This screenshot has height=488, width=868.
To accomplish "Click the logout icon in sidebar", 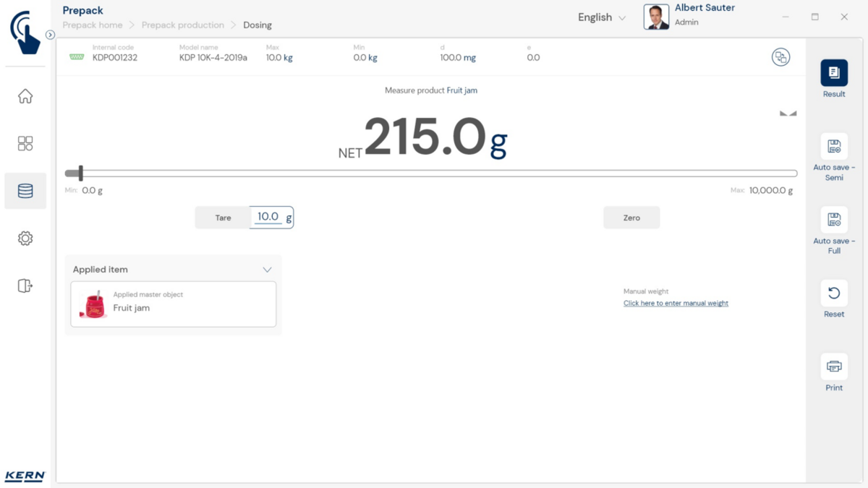I will (x=25, y=286).
